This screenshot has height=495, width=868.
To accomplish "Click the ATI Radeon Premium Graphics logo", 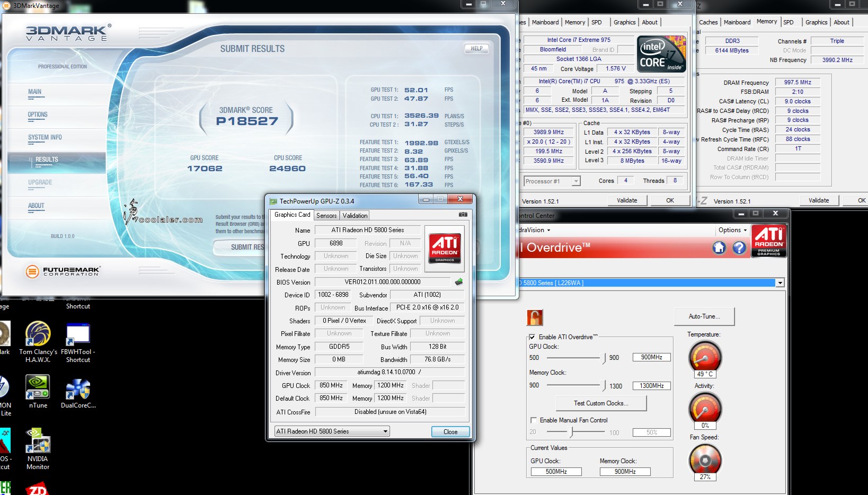I will pyautogui.click(x=768, y=241).
